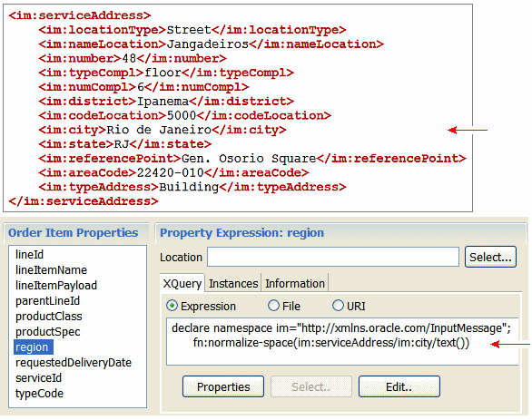
Task: Click the im:locationType Street XML line
Action: (x=192, y=30)
